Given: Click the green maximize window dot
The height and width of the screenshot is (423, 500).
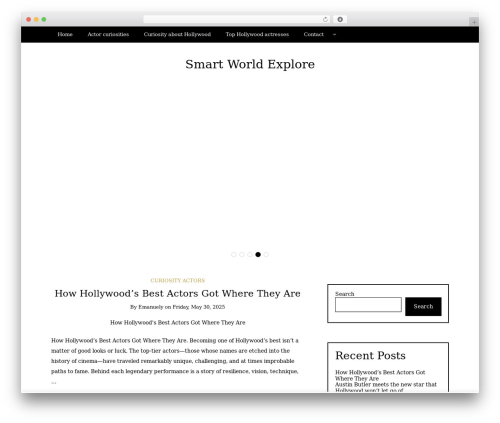Looking at the screenshot, I should [44, 19].
